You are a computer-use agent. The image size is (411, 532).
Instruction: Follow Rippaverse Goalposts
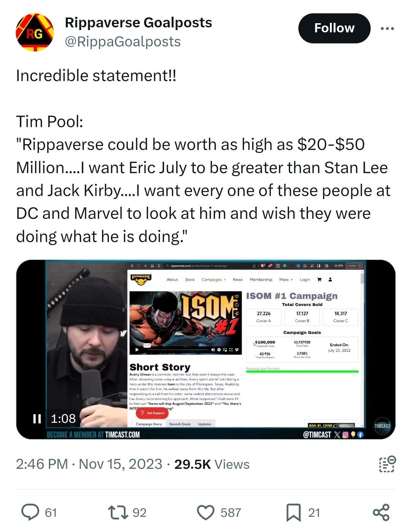pyautogui.click(x=334, y=28)
